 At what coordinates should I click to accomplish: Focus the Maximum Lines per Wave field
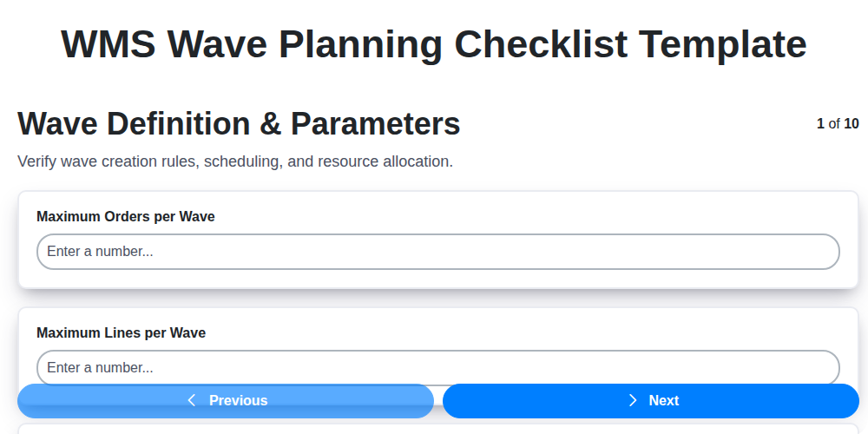(x=437, y=367)
